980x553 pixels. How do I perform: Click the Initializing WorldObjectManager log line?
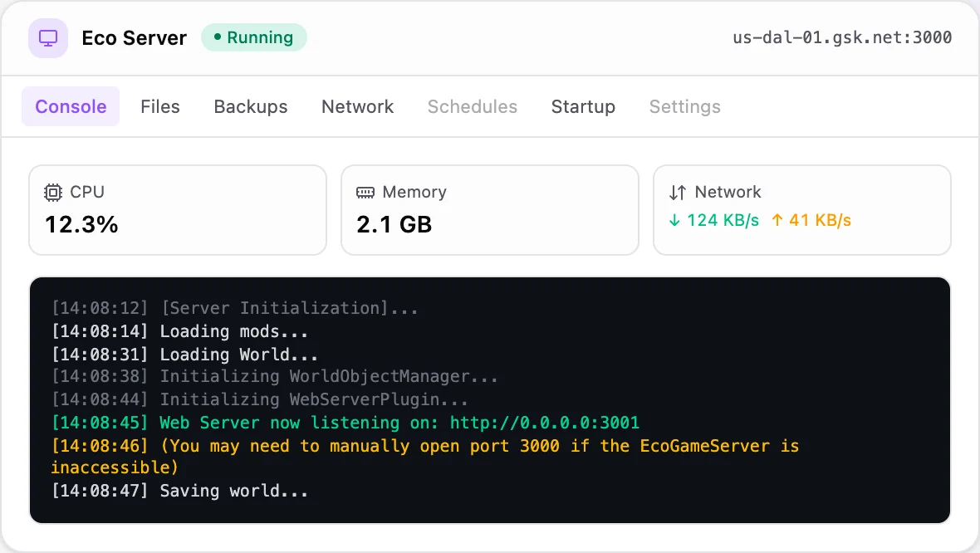[x=274, y=376]
